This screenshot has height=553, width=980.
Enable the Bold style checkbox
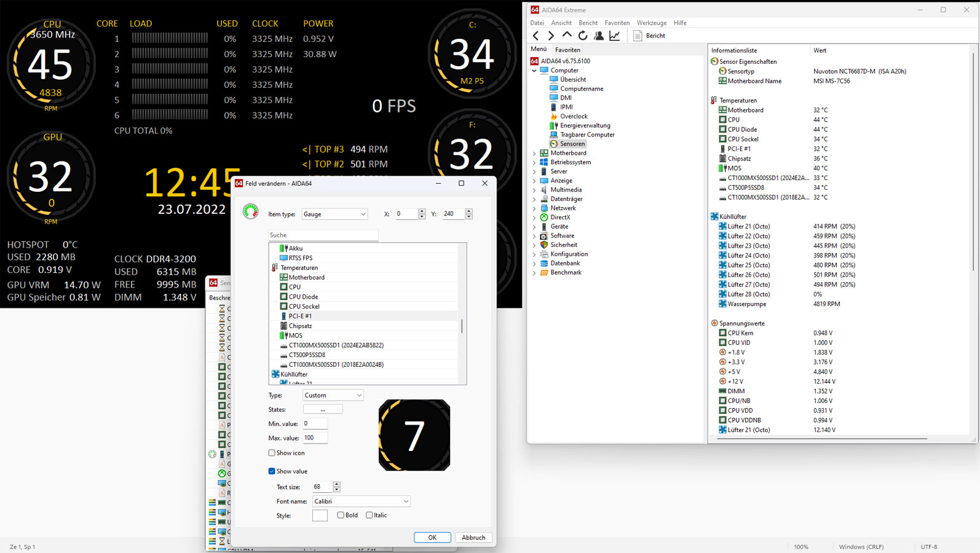[341, 516]
